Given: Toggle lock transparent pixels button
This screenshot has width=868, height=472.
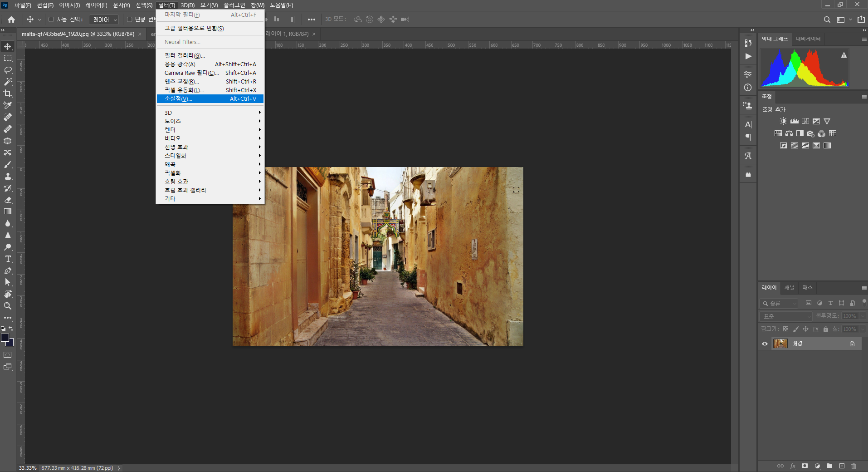Looking at the screenshot, I should point(785,329).
